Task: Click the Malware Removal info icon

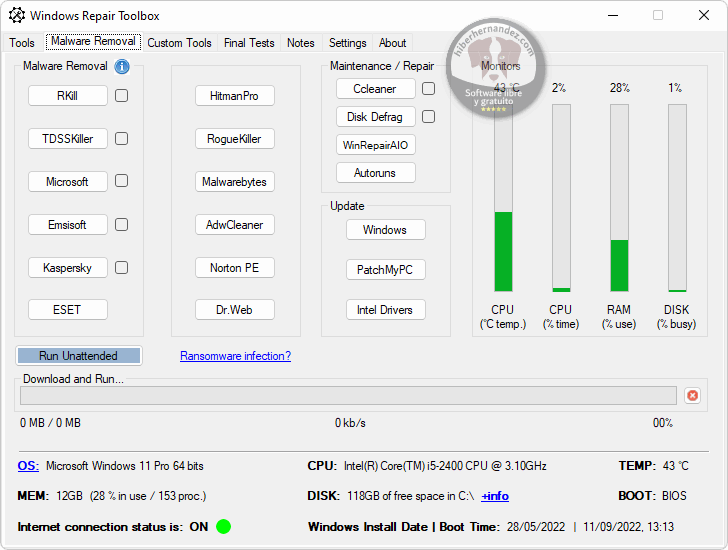Action: click(122, 66)
